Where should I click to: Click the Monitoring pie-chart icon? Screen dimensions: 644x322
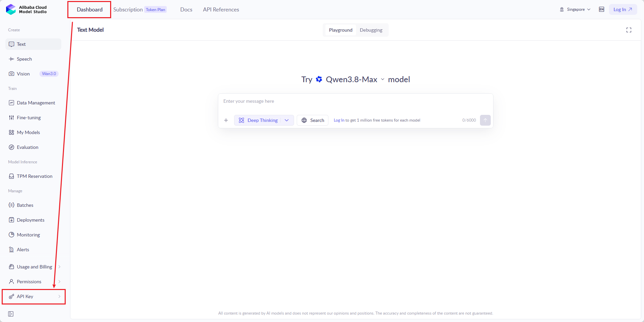[11, 235]
